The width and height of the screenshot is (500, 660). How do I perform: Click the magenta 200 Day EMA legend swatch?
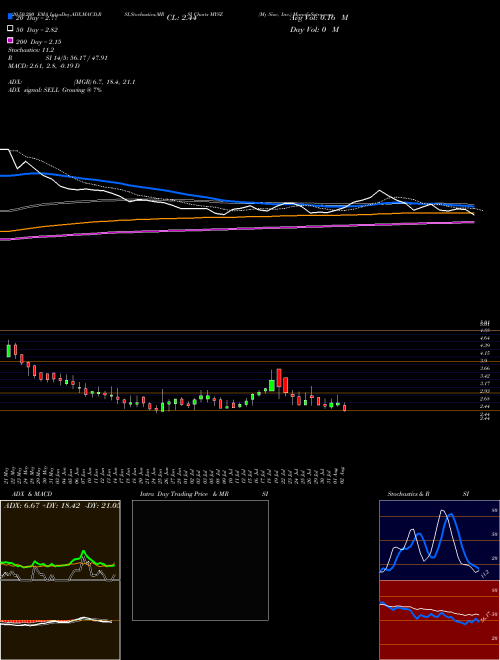tap(10, 41)
